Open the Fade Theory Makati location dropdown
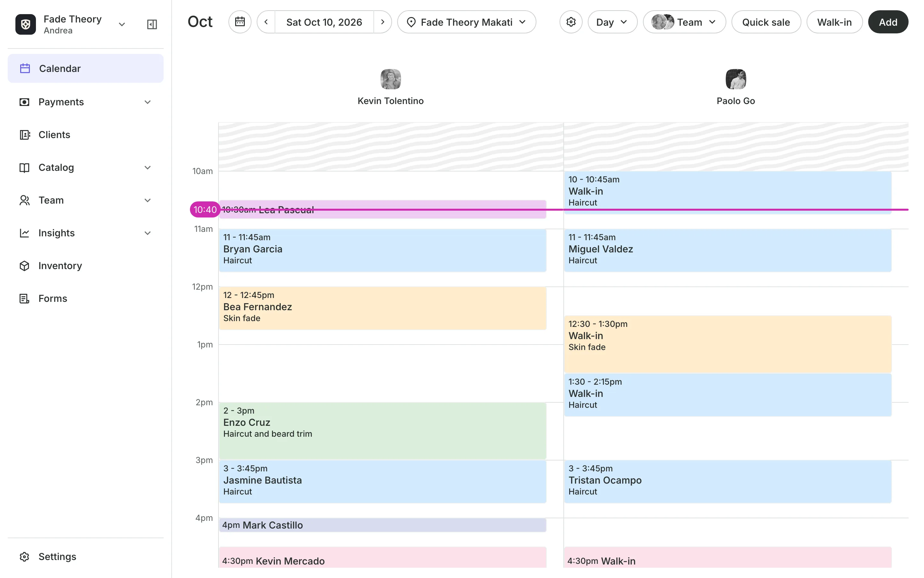The image size is (924, 578). (466, 22)
